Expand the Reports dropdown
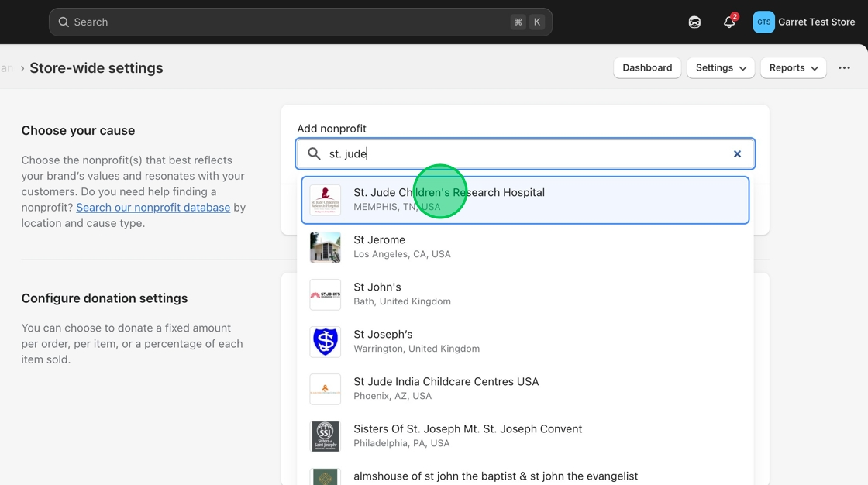 coord(794,67)
